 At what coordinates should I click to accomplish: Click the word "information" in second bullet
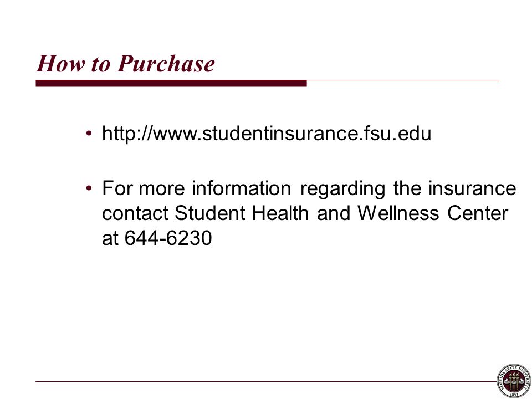(x=242, y=188)
